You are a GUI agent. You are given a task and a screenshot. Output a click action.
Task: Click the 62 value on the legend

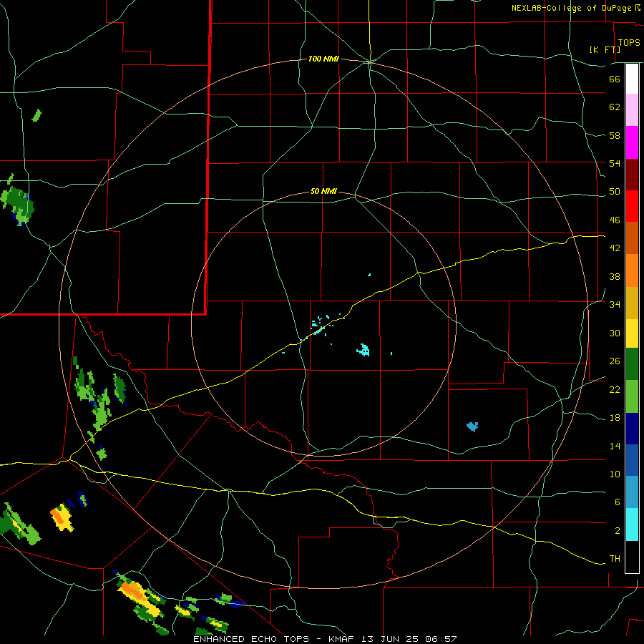615,107
